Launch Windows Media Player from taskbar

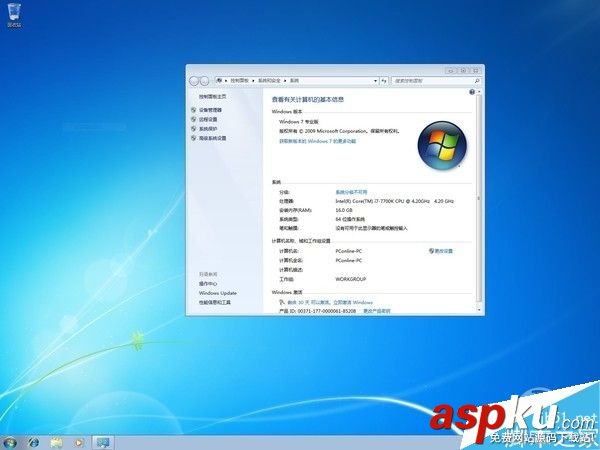coord(79,443)
